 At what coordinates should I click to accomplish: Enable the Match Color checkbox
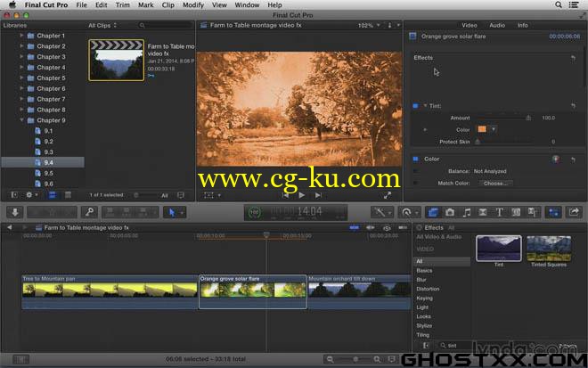point(415,184)
